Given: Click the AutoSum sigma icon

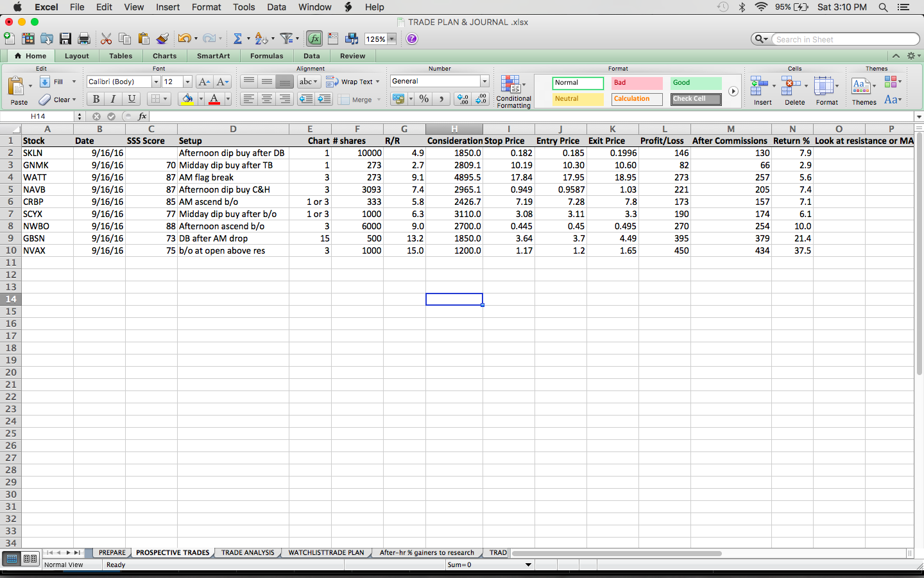Looking at the screenshot, I should pyautogui.click(x=237, y=39).
